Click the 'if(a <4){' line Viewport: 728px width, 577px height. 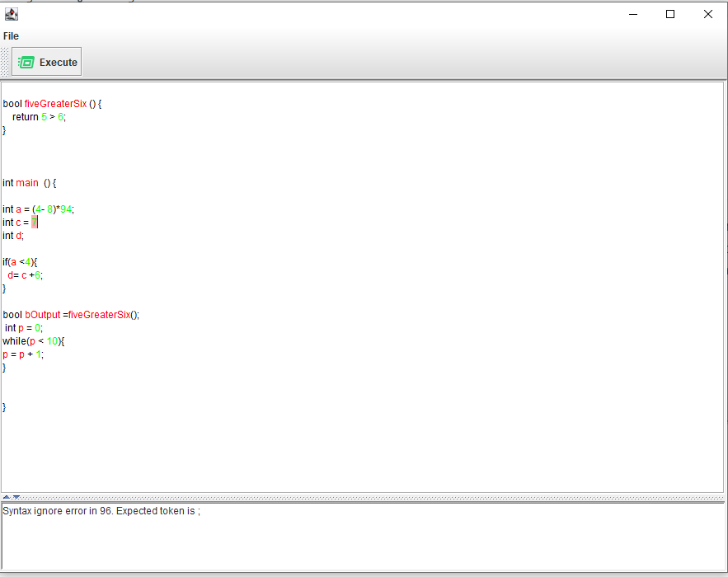click(x=20, y=262)
